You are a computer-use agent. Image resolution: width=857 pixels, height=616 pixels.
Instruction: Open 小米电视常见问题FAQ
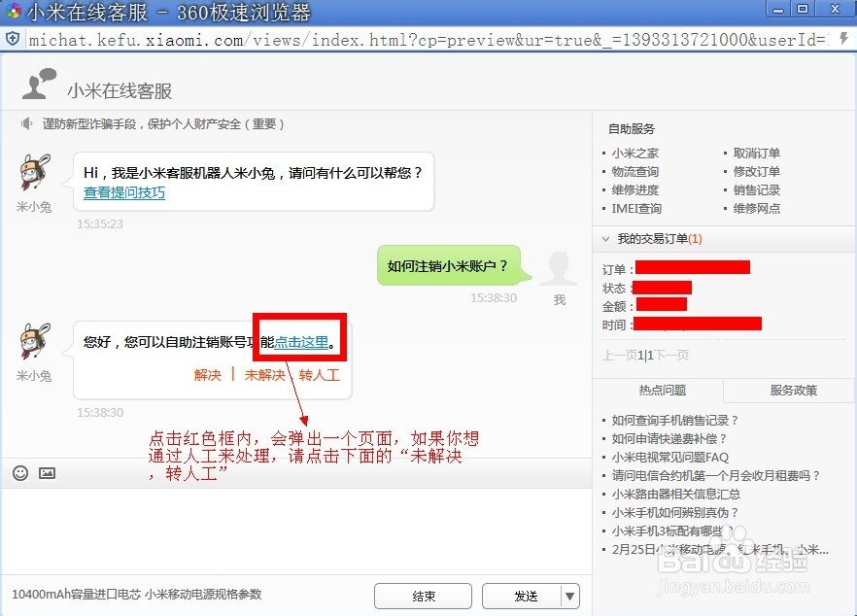670,457
